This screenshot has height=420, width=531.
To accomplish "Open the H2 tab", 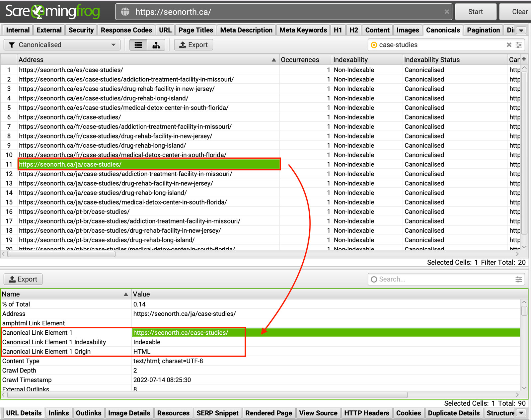I will pos(354,30).
